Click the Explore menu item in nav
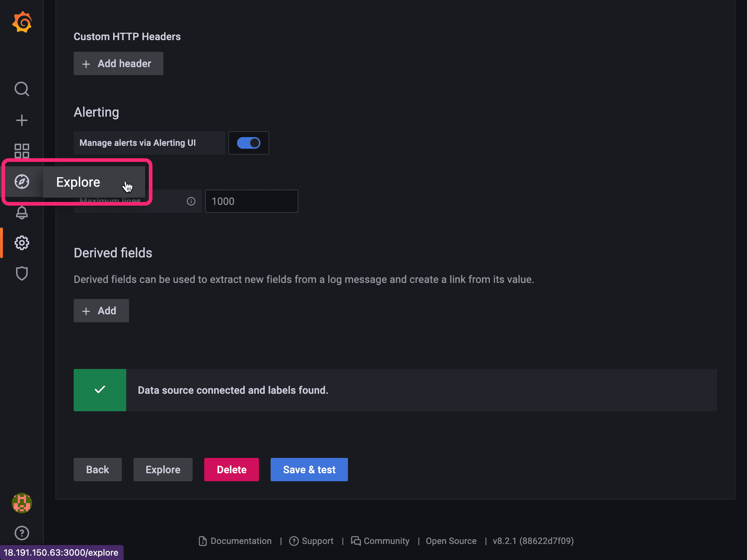The image size is (747, 560). (x=78, y=182)
